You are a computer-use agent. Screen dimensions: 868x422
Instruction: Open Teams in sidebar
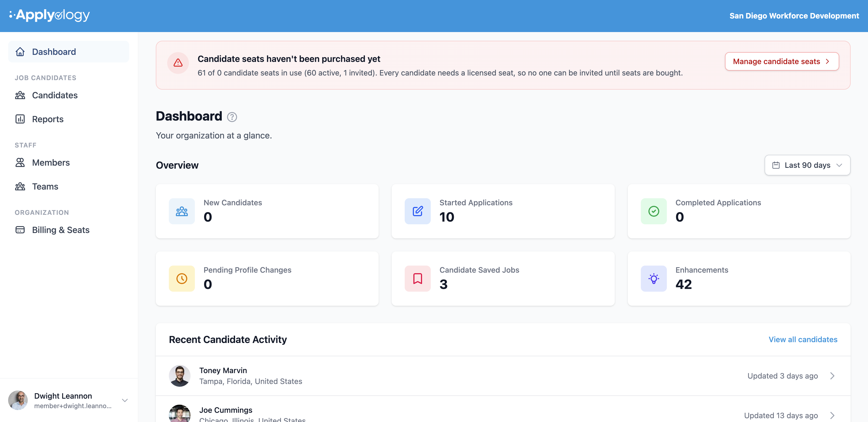click(x=69, y=186)
